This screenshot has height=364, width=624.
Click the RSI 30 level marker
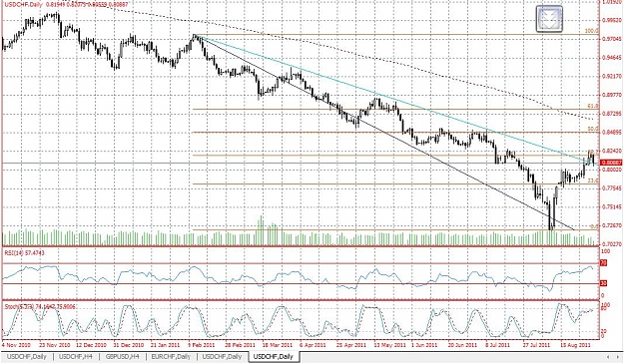click(603, 283)
